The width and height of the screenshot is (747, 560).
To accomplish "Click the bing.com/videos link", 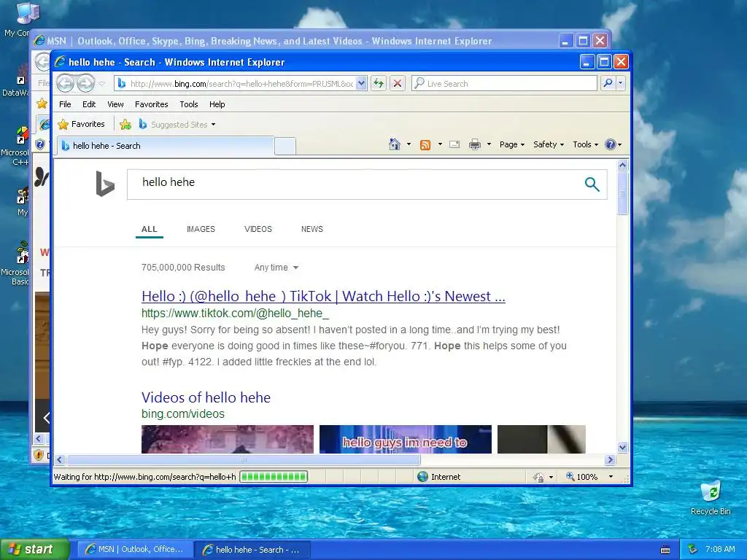I will [183, 414].
